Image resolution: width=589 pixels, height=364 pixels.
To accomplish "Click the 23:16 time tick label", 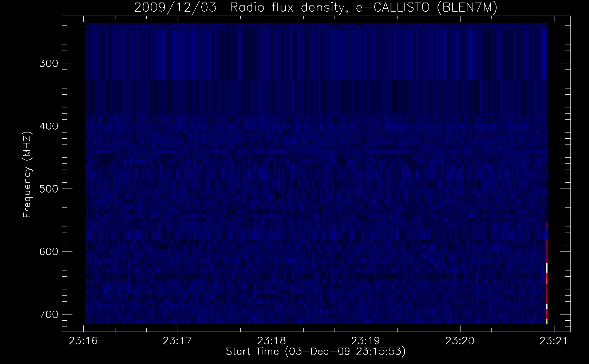I will pos(84,341).
